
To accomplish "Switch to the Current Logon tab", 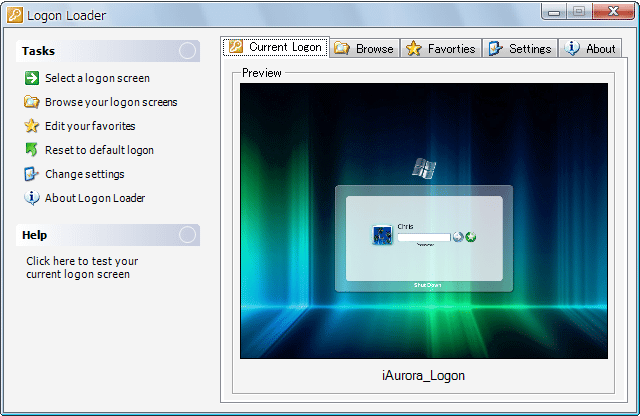I will pos(276,47).
